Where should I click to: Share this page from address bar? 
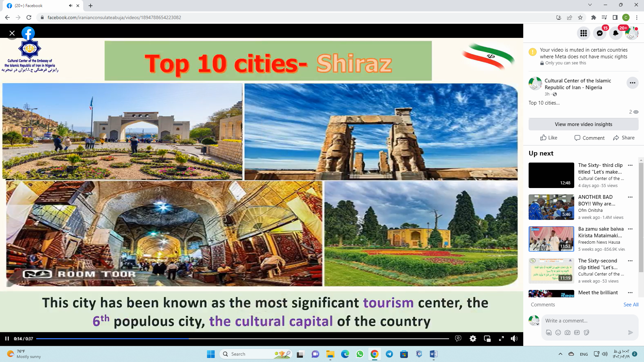pyautogui.click(x=570, y=17)
